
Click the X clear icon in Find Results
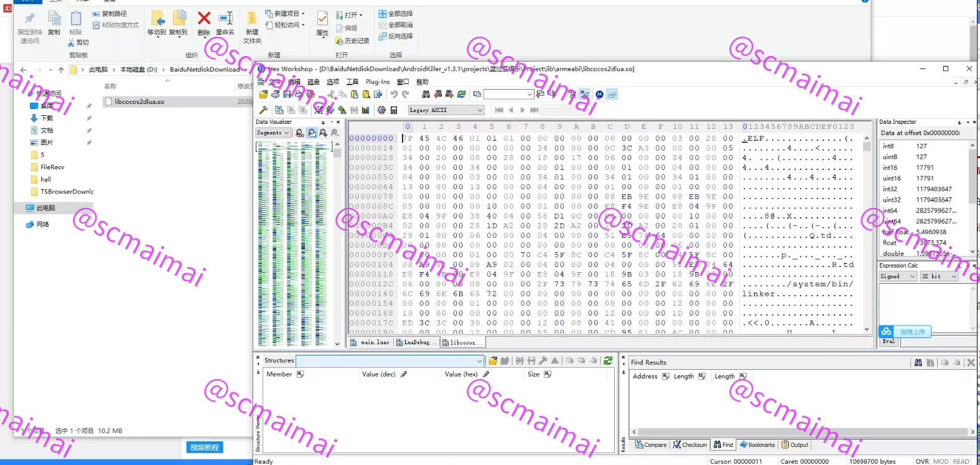(971, 362)
